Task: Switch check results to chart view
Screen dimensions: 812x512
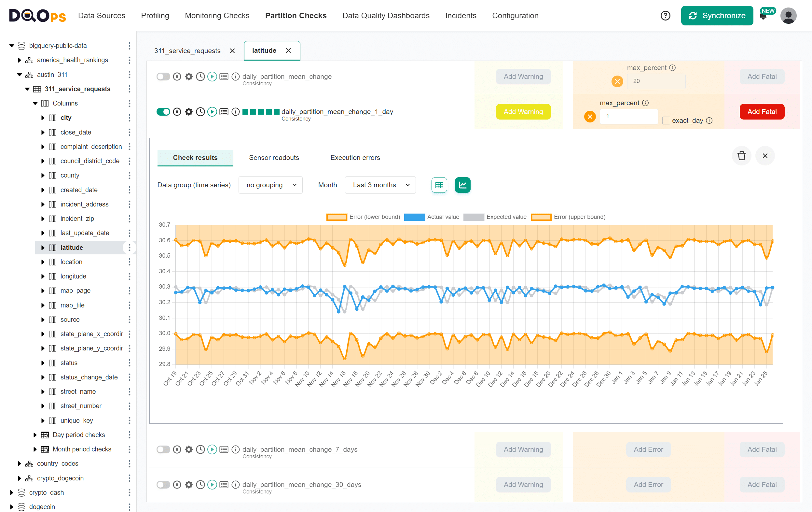Action: 462,185
